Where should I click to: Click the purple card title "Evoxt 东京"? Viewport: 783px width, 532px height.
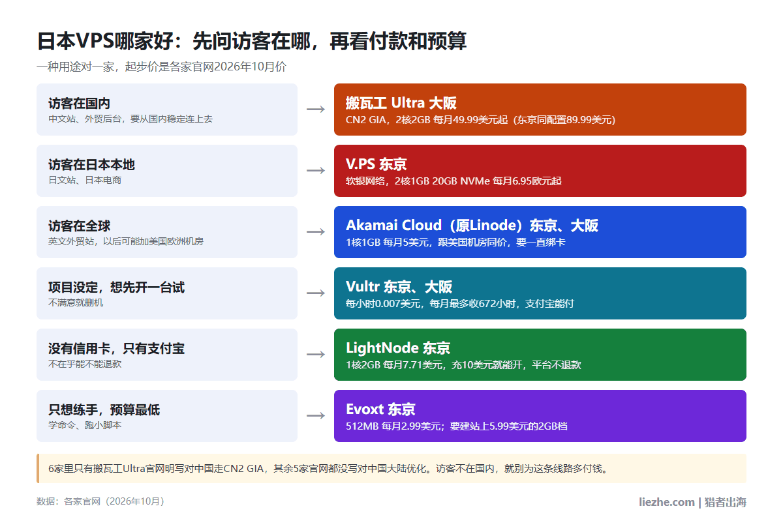380,409
